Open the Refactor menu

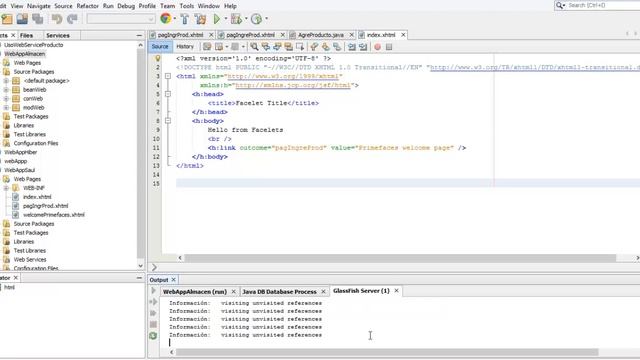pos(88,6)
